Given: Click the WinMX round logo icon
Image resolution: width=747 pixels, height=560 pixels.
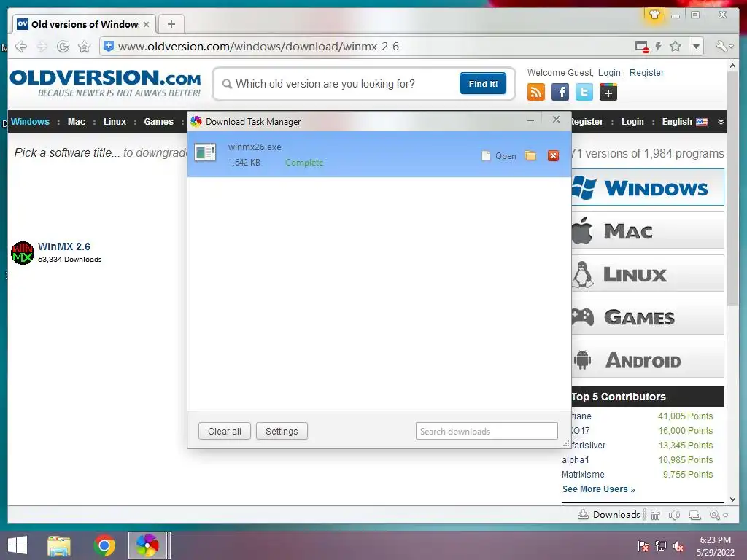Looking at the screenshot, I should click(23, 253).
